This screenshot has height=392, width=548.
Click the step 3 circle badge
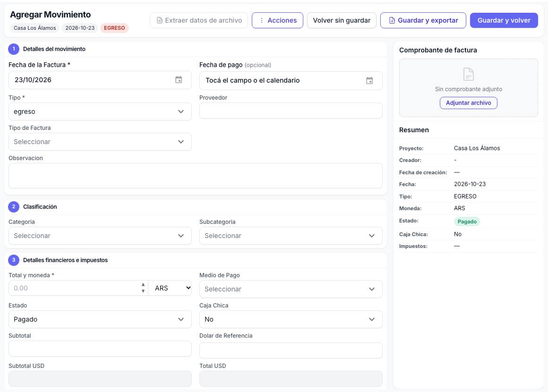click(14, 260)
